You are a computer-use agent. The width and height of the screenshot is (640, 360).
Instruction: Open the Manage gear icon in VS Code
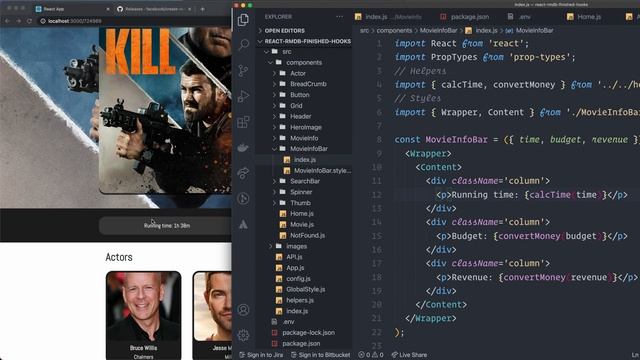click(243, 335)
